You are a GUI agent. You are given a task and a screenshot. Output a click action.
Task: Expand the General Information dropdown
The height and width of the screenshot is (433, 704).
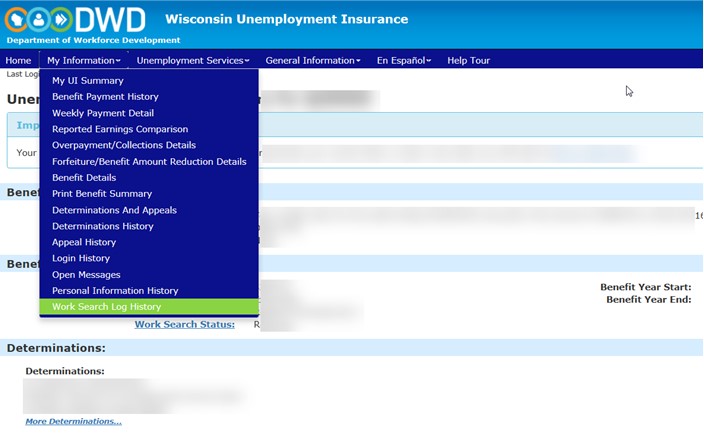tap(312, 61)
